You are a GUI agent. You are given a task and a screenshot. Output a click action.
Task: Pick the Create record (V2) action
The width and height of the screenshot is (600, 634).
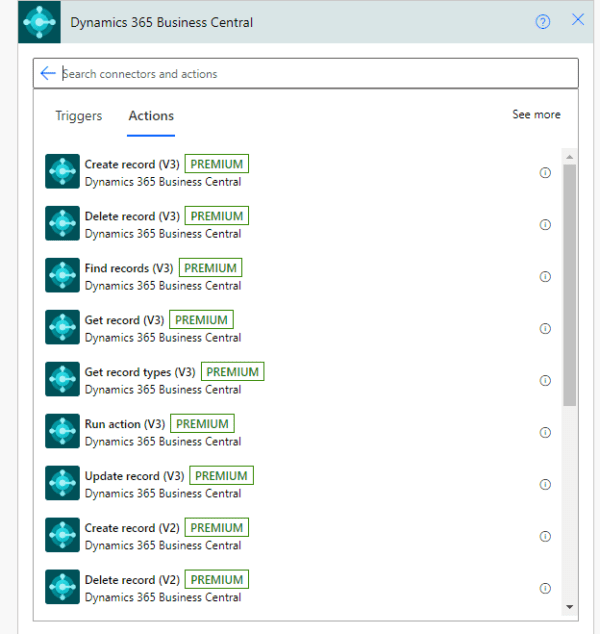click(x=132, y=528)
